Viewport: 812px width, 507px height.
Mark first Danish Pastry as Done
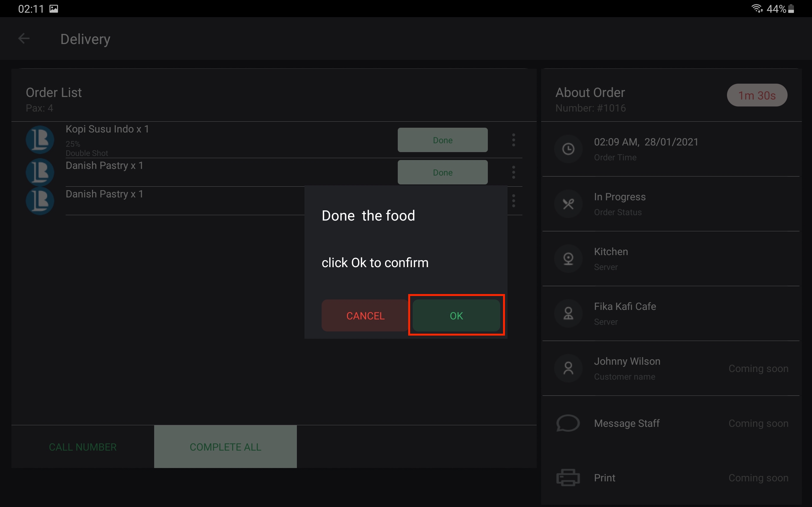point(442,172)
